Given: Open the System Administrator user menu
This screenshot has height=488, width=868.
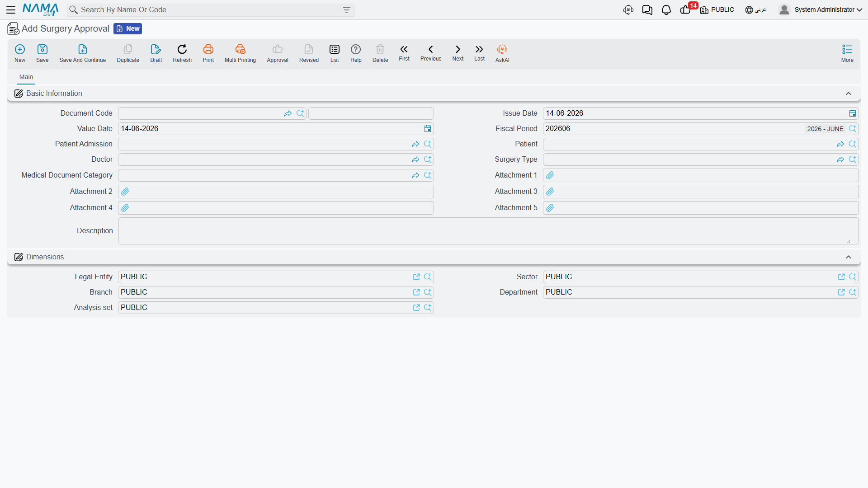Looking at the screenshot, I should 821,9.
